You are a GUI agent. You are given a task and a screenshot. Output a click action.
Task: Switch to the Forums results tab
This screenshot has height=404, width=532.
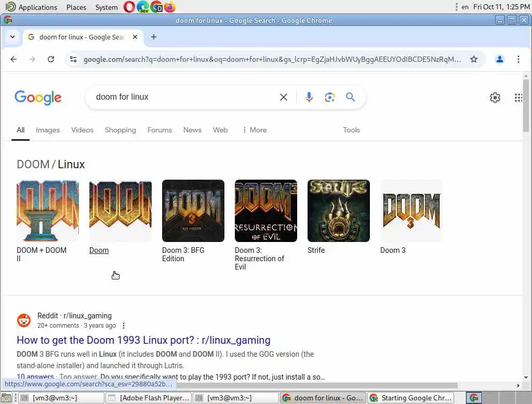(160, 130)
